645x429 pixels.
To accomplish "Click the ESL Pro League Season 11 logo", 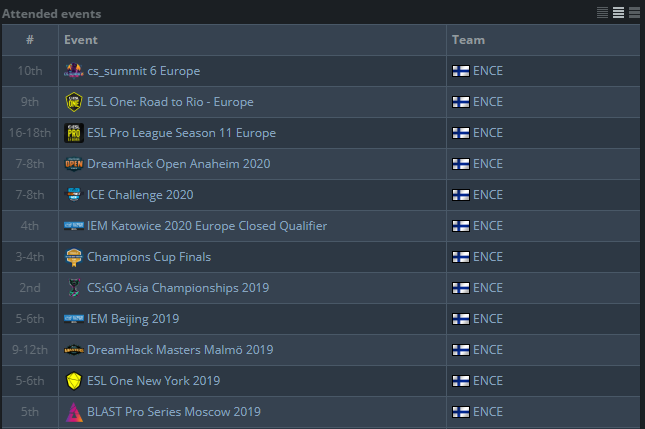I will (73, 133).
